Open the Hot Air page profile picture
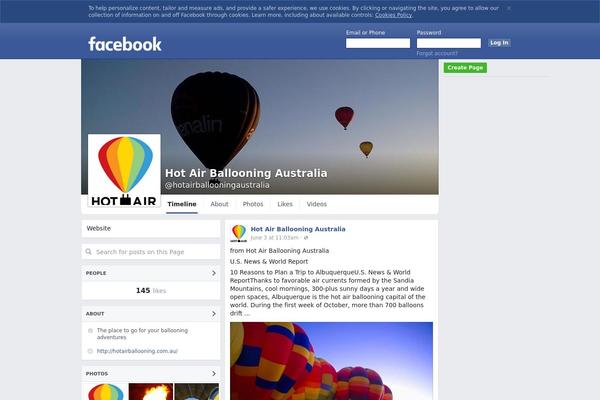600x400 pixels. [124, 170]
